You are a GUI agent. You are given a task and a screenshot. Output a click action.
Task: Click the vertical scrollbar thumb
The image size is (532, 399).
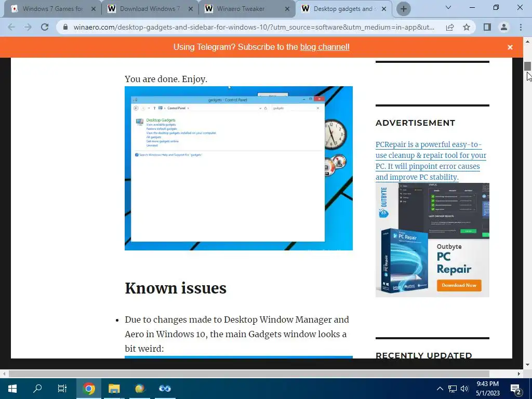click(x=527, y=66)
